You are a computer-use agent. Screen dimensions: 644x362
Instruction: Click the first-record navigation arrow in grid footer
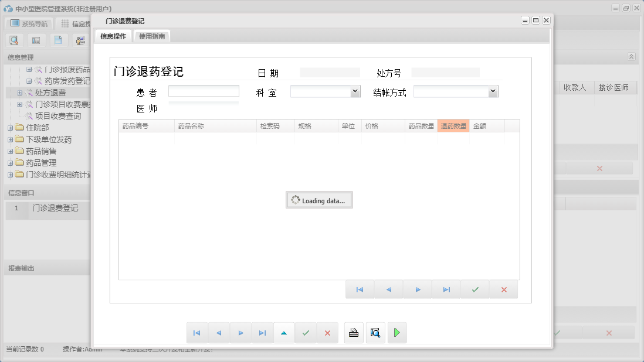[x=359, y=289]
